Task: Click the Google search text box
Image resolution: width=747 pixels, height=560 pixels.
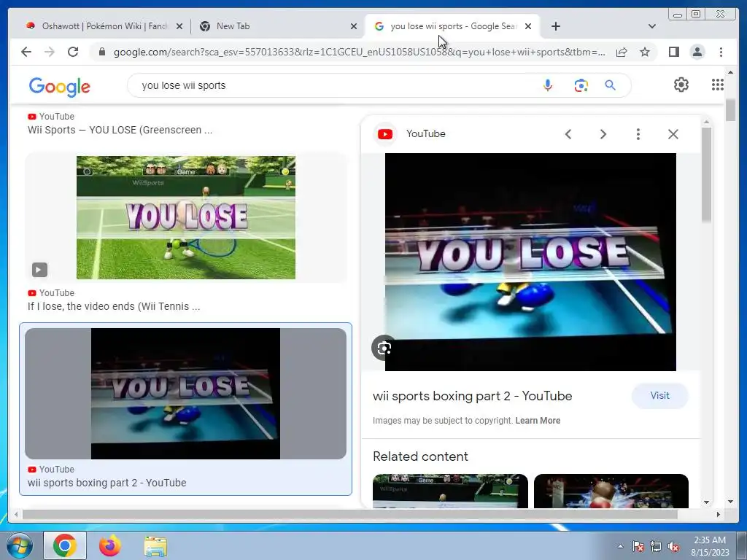Action: pyautogui.click(x=333, y=85)
